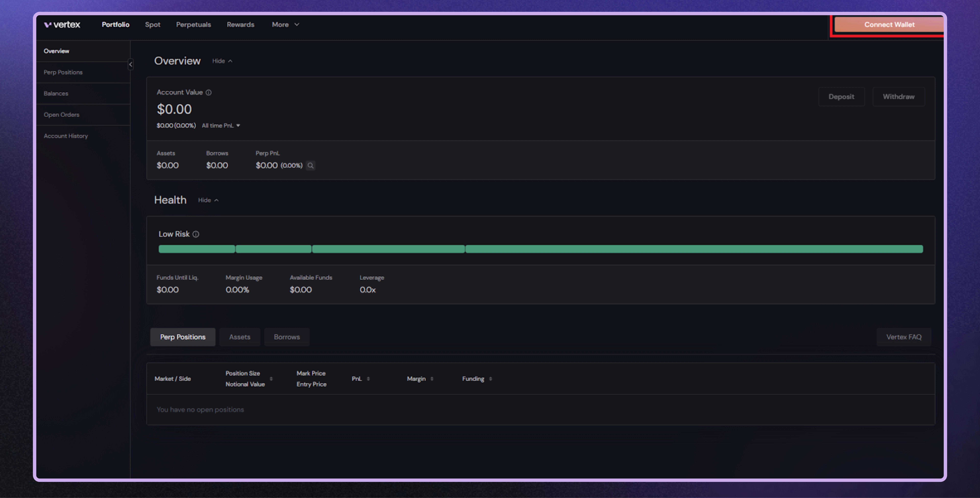This screenshot has width=980, height=498.
Task: Select Perp Positions in the sidebar
Action: [83, 72]
